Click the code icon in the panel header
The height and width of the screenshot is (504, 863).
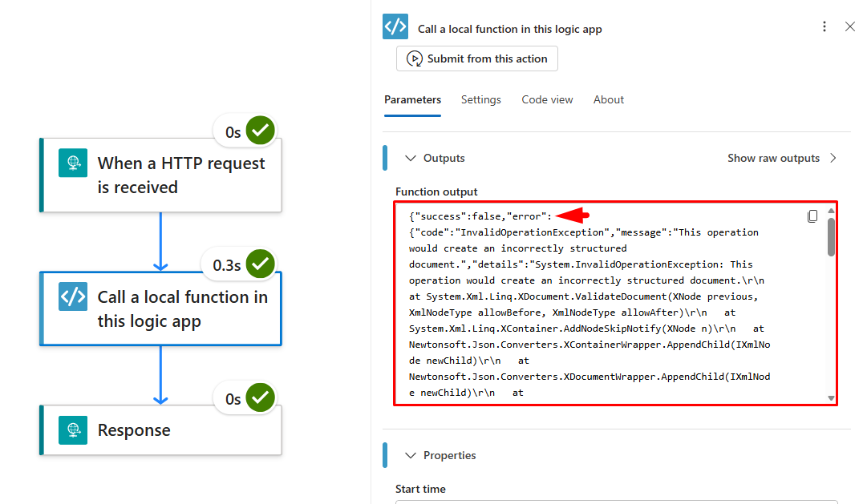395,26
